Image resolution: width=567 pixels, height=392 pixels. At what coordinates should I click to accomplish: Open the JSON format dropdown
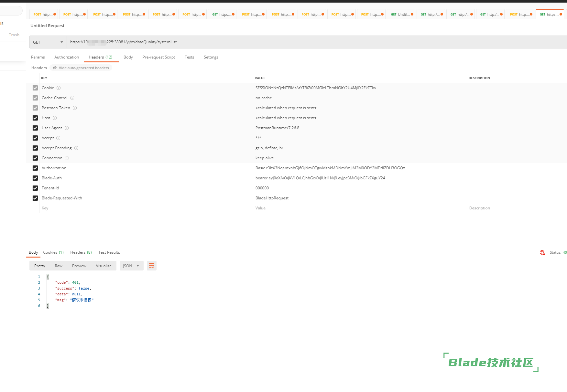[x=131, y=266]
